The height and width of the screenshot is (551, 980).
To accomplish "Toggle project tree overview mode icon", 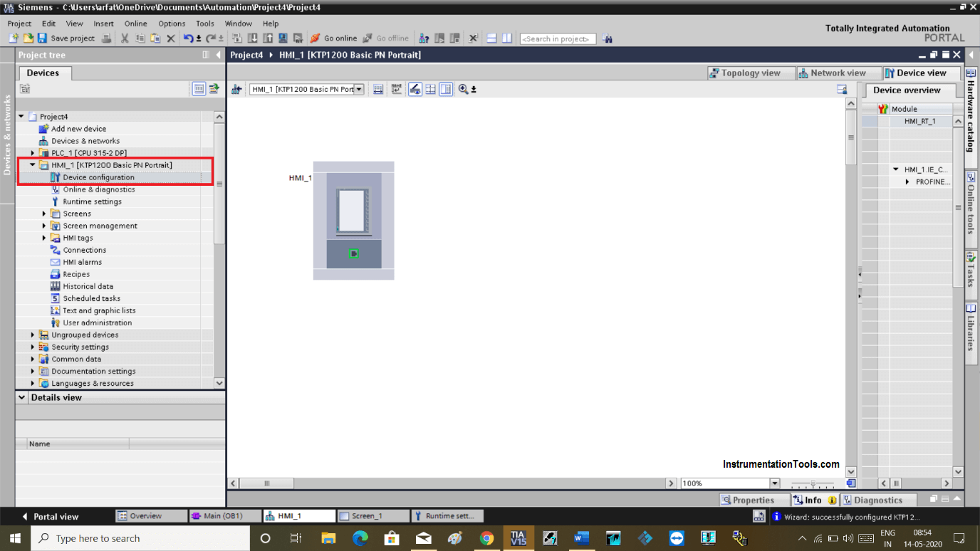I will [199, 88].
